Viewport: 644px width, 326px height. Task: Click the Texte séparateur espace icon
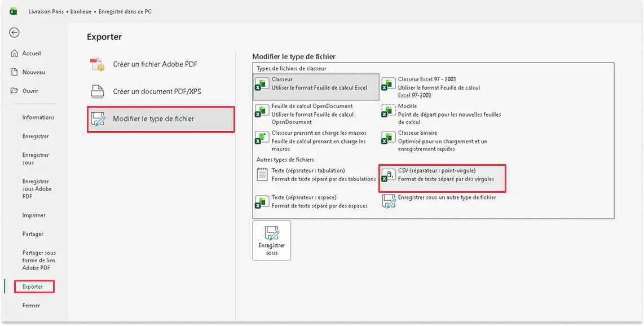(x=261, y=201)
